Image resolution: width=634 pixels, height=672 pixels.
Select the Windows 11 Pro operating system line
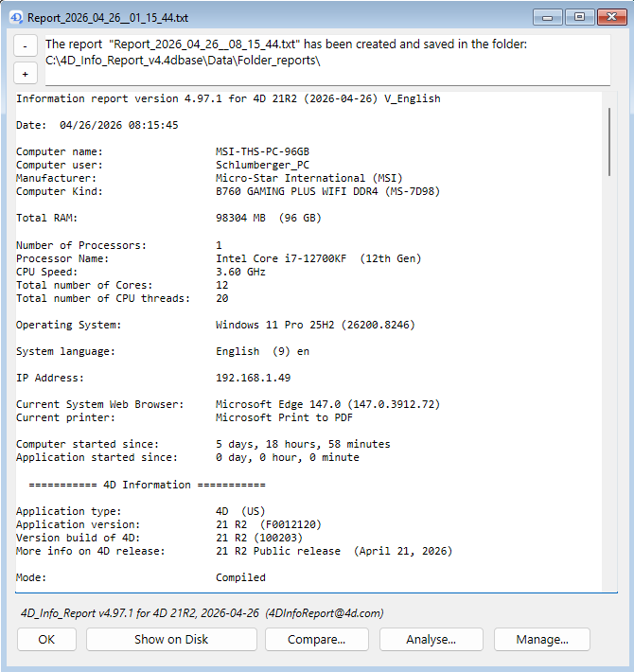(314, 325)
